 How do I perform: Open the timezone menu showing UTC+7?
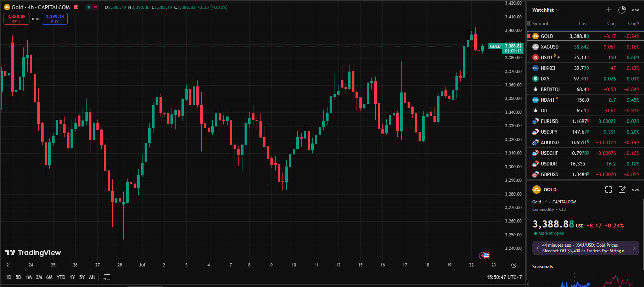point(504,277)
